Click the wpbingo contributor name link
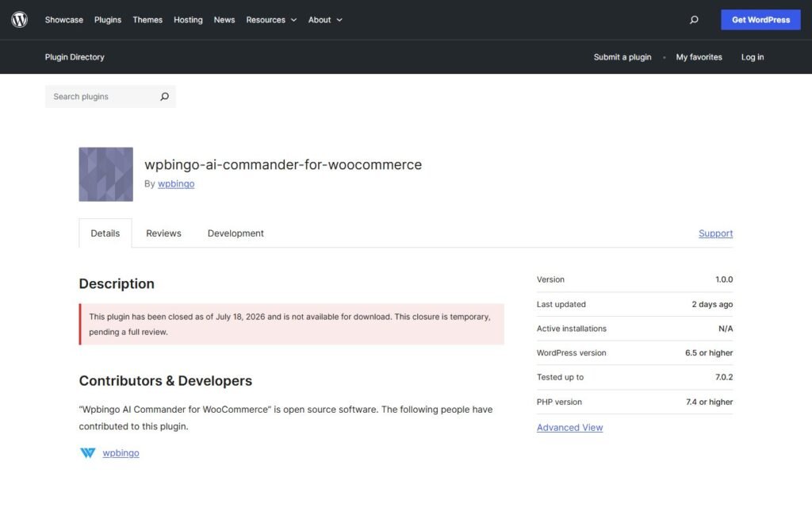Viewport: 812px width, 508px height. [121, 453]
